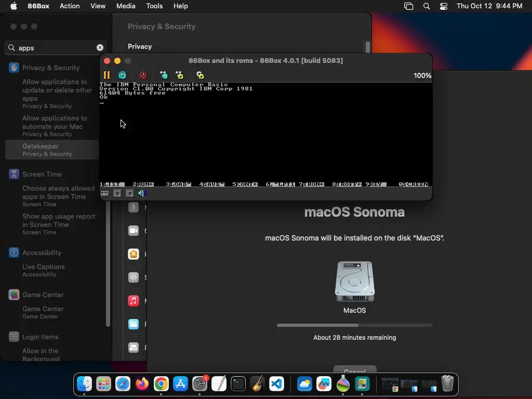
Task: Open the Apple menu
Action: tap(14, 6)
